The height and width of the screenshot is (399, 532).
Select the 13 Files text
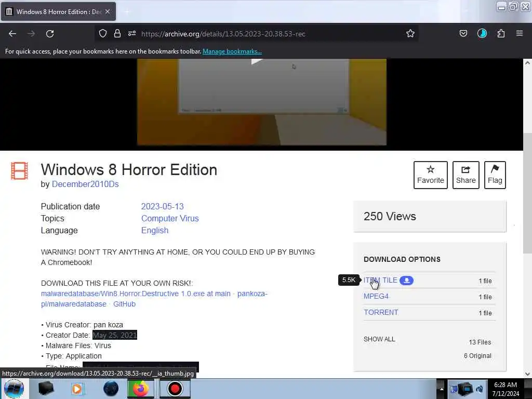coord(480,342)
